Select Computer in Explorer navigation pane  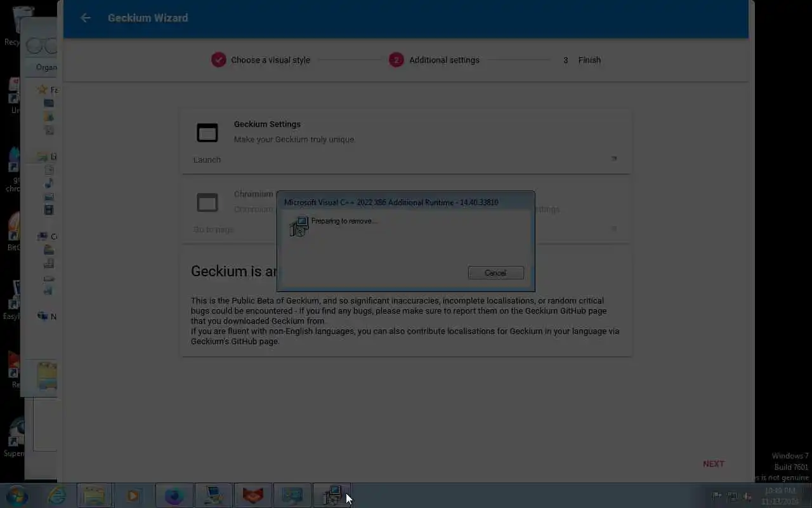tap(48, 236)
